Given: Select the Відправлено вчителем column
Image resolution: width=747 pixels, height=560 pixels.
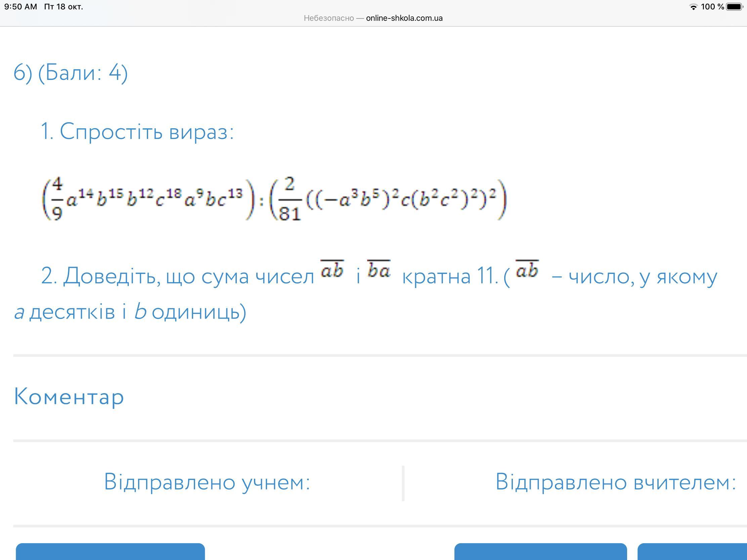Looking at the screenshot, I should pyautogui.click(x=615, y=482).
